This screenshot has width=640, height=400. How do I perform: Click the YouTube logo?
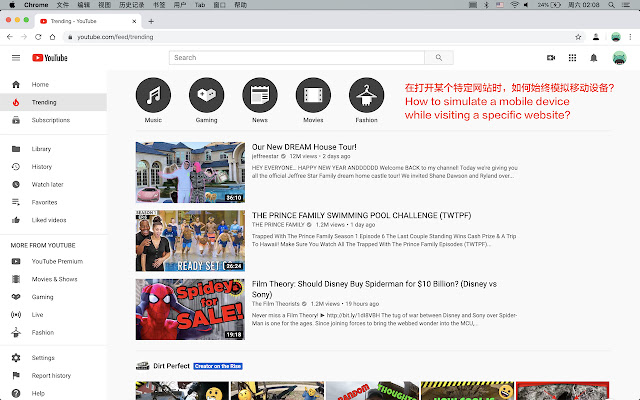point(50,58)
